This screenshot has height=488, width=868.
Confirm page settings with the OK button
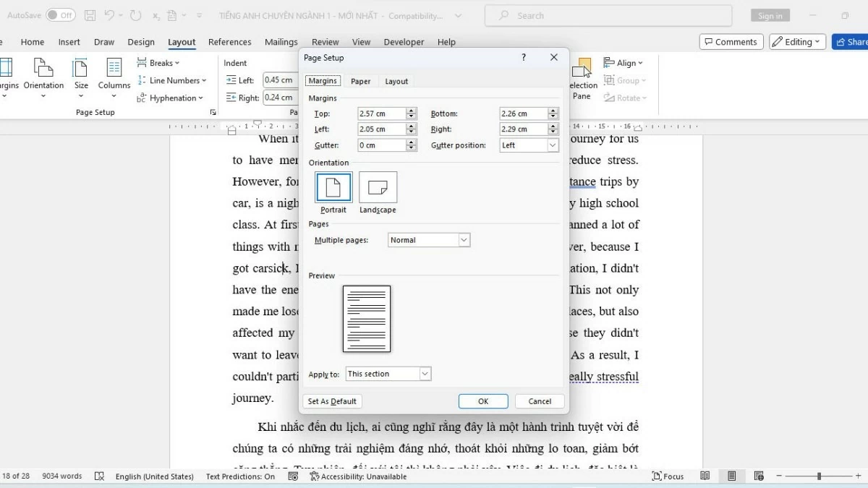click(483, 401)
